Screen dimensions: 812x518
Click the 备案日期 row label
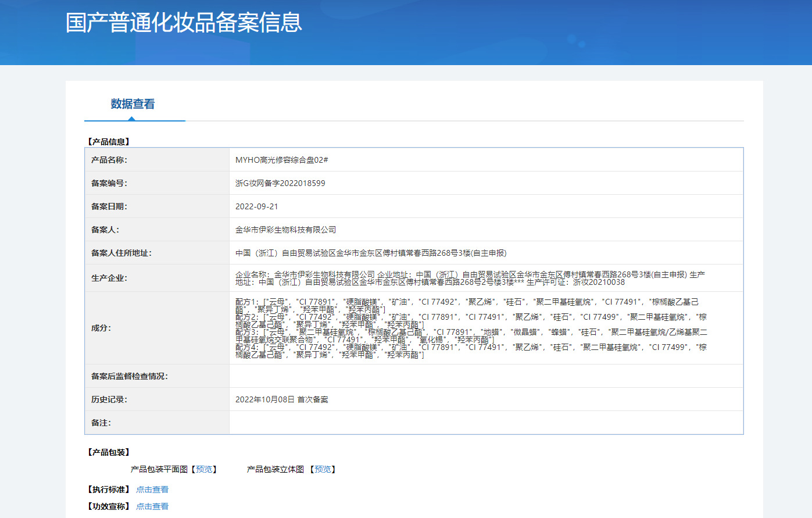(x=109, y=206)
